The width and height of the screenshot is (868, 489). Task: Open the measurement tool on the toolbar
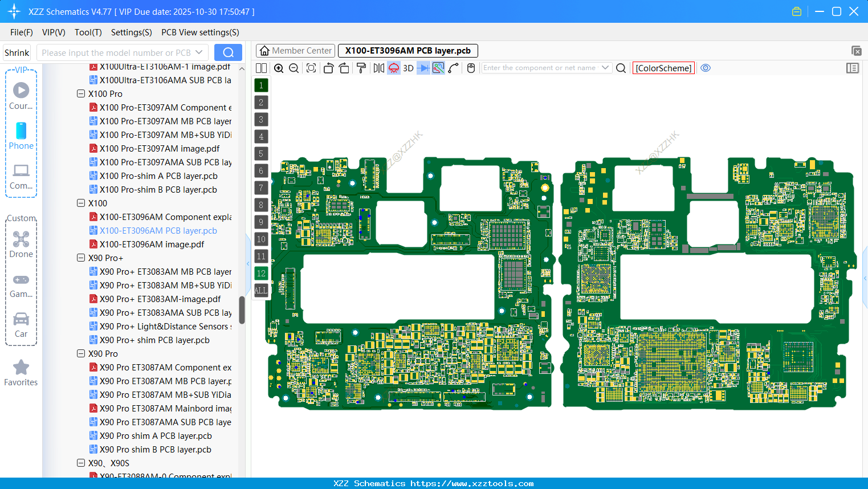(x=454, y=68)
